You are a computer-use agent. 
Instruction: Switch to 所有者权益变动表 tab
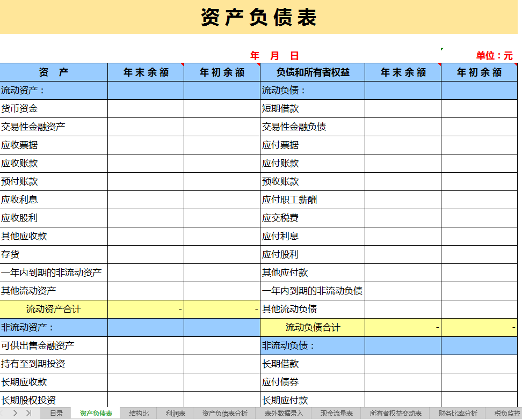click(x=395, y=414)
